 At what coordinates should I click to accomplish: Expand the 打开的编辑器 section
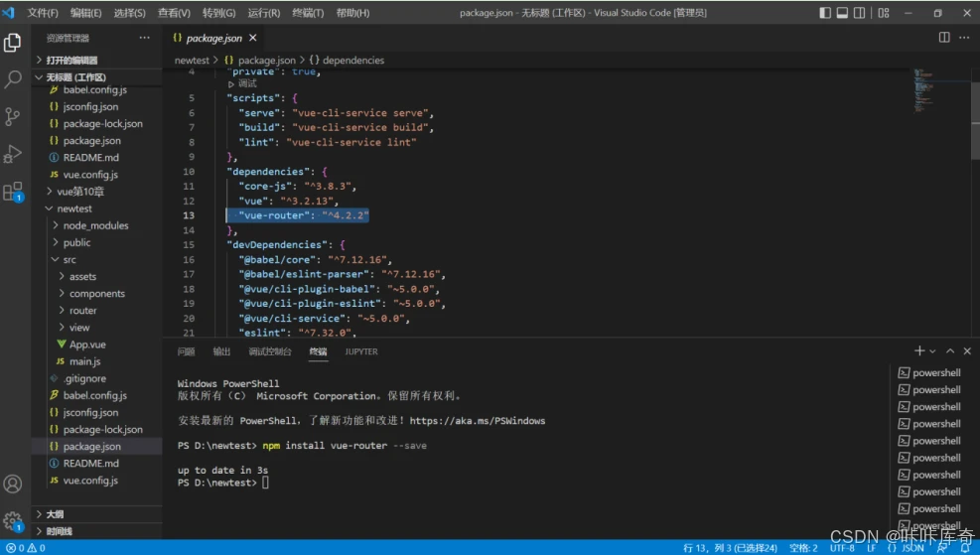pyautogui.click(x=97, y=60)
